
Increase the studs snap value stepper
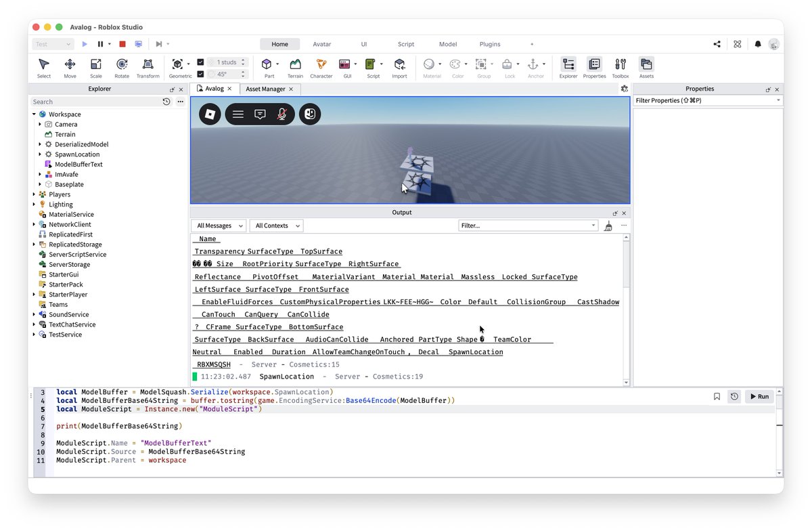(x=244, y=60)
